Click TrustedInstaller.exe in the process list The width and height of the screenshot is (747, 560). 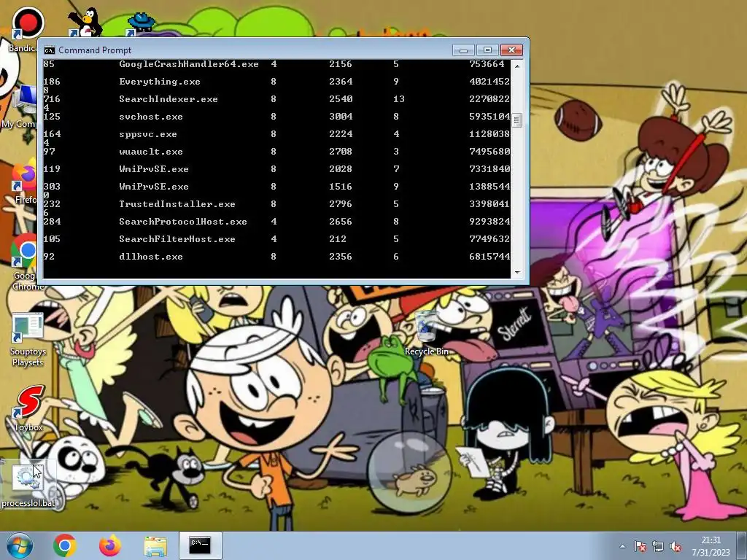click(x=177, y=204)
